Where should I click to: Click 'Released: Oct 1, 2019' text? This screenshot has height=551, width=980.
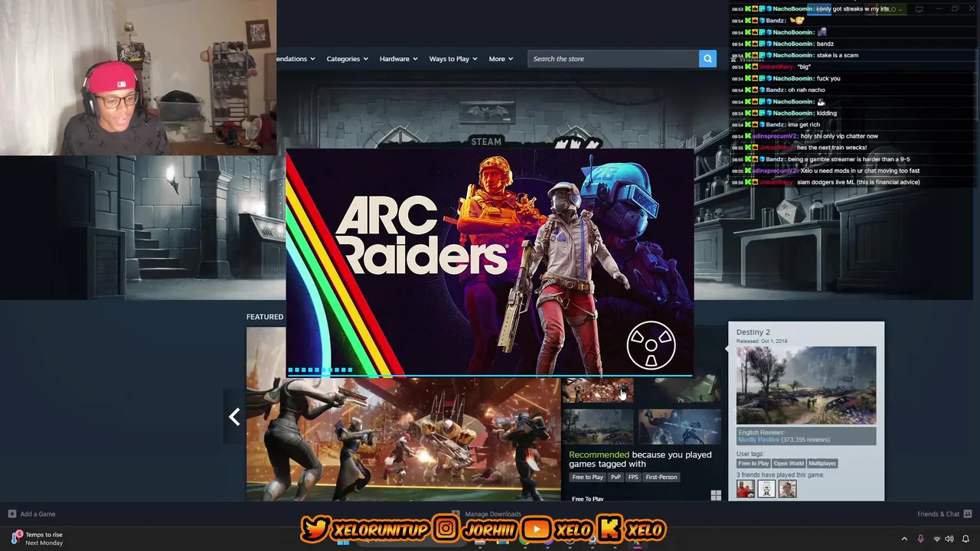[762, 341]
